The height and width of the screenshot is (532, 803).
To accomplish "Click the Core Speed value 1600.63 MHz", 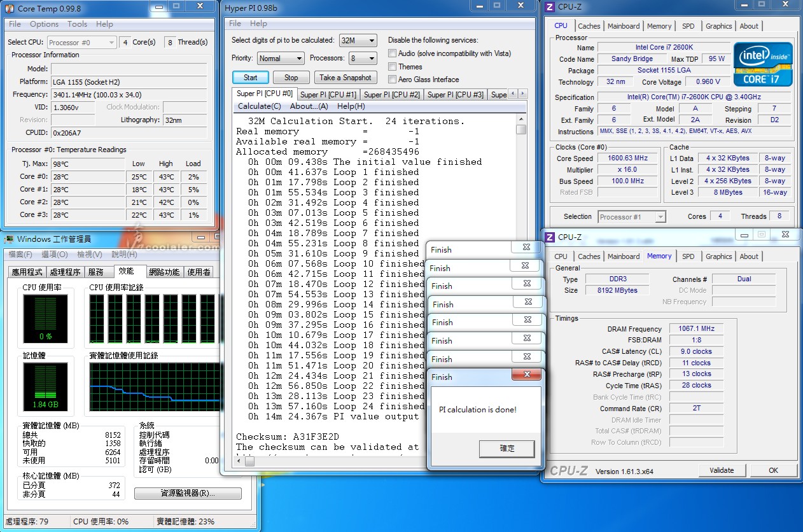I will pos(628,158).
